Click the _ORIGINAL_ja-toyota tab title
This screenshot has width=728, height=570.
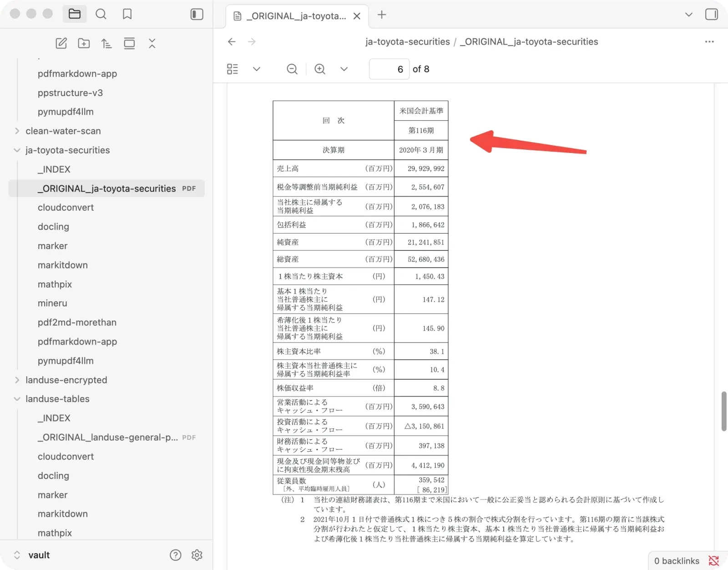tap(296, 16)
